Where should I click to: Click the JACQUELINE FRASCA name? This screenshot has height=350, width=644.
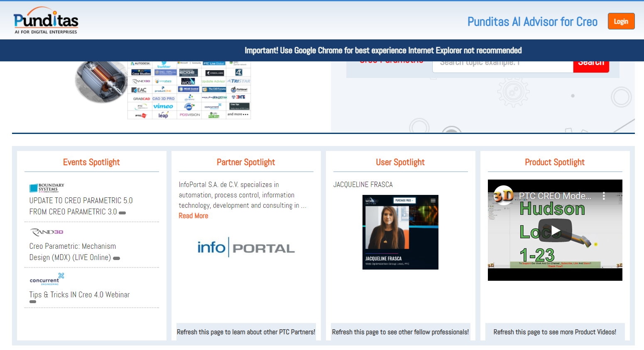pyautogui.click(x=363, y=185)
